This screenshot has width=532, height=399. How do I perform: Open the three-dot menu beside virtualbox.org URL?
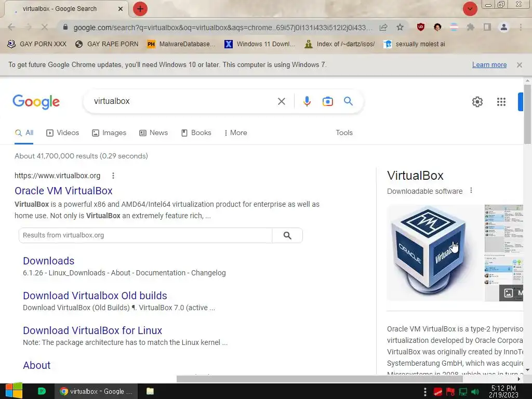(113, 176)
